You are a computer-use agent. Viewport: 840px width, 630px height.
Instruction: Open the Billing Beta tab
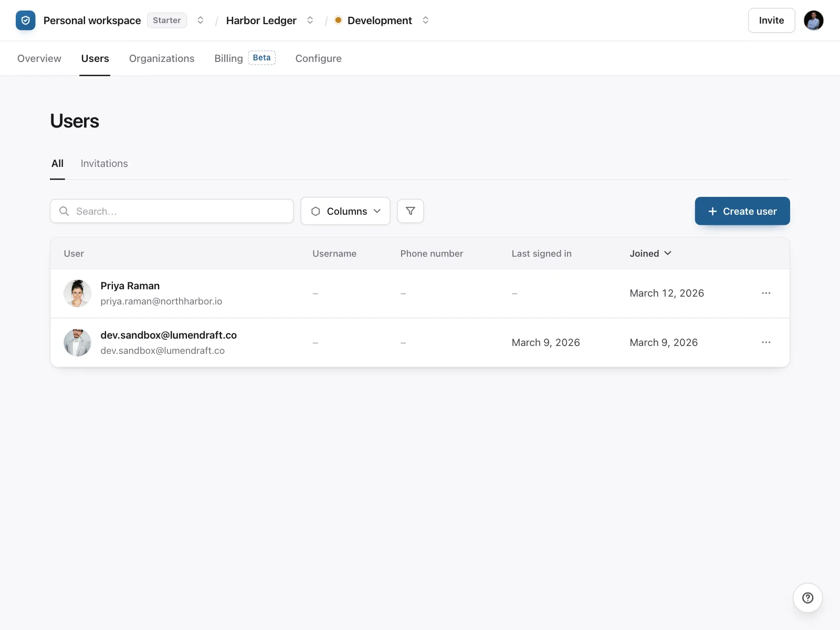tap(245, 58)
